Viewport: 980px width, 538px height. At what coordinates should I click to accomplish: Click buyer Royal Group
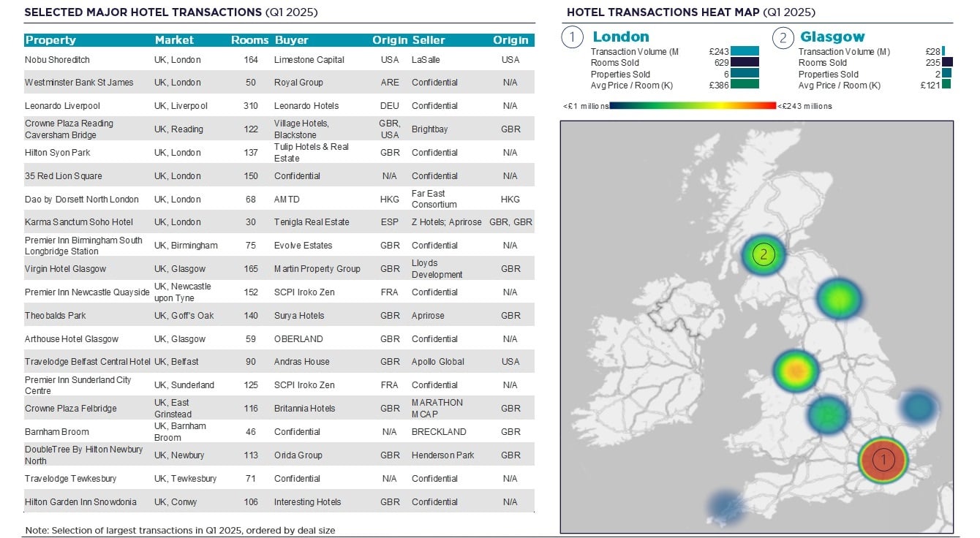(298, 83)
